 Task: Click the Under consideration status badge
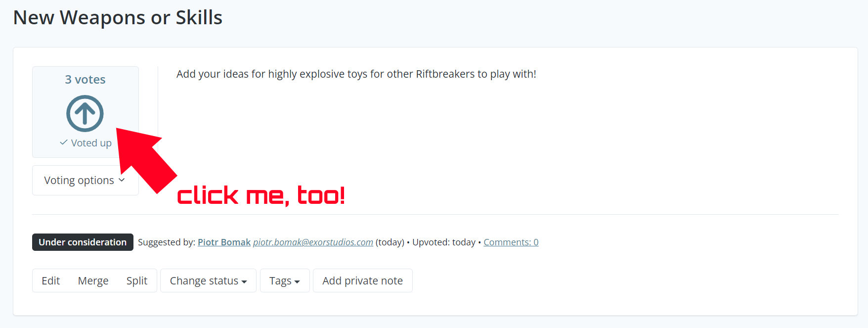click(x=83, y=242)
